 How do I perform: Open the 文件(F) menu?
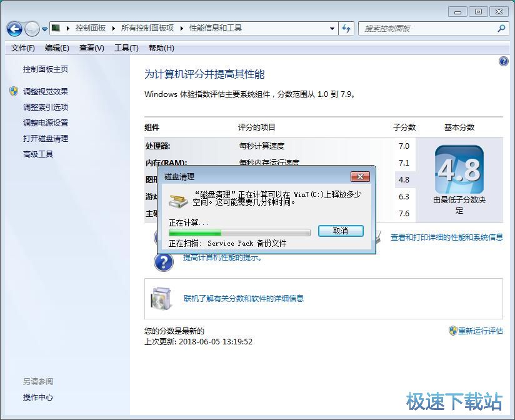pyautogui.click(x=23, y=48)
